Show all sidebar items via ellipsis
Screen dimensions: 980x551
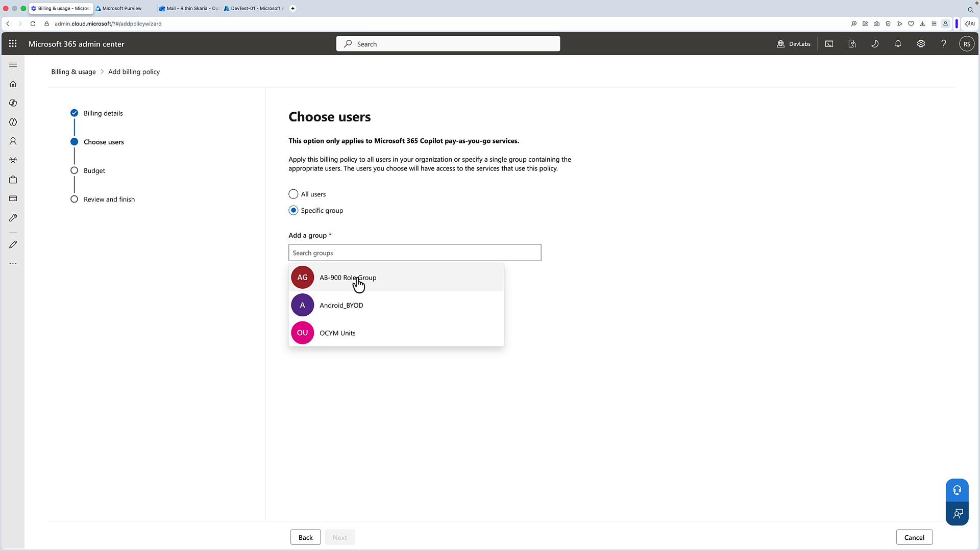[x=13, y=264]
